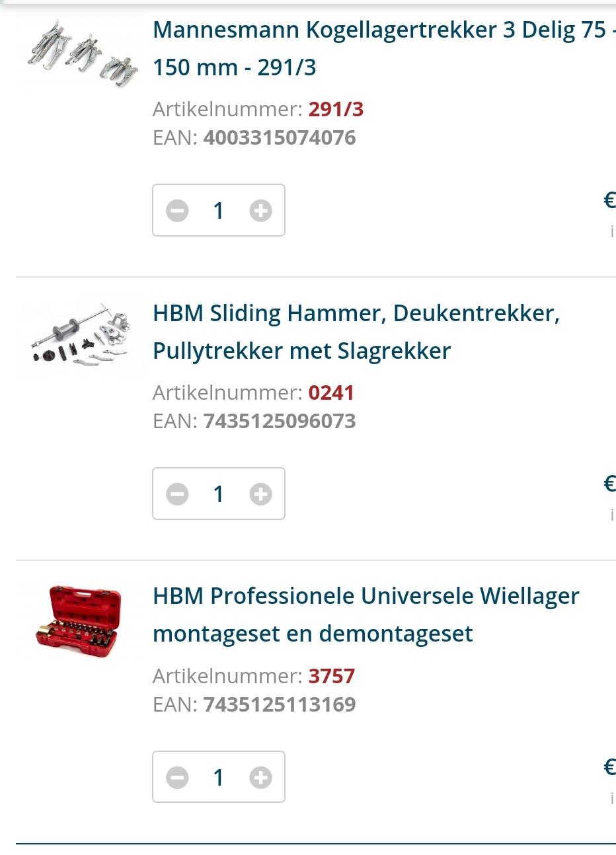Select article number 291/3
Viewport: 616px width, 855px height.
coord(336,109)
